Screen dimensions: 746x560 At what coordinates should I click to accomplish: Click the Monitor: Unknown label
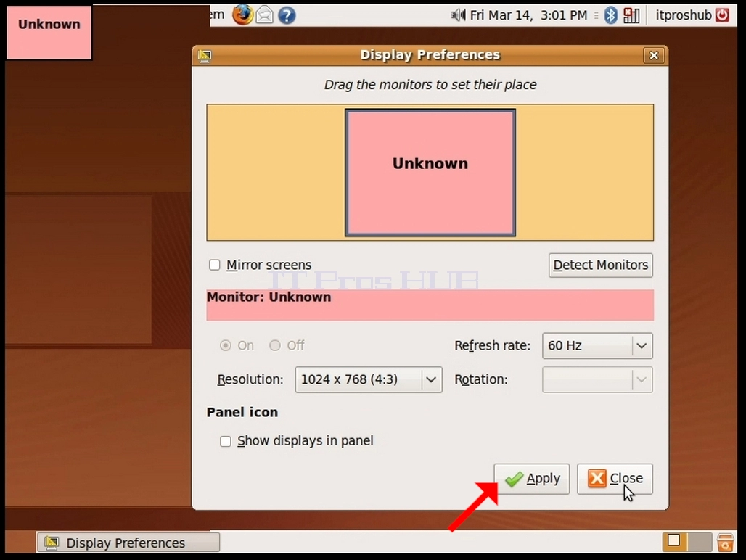point(269,297)
